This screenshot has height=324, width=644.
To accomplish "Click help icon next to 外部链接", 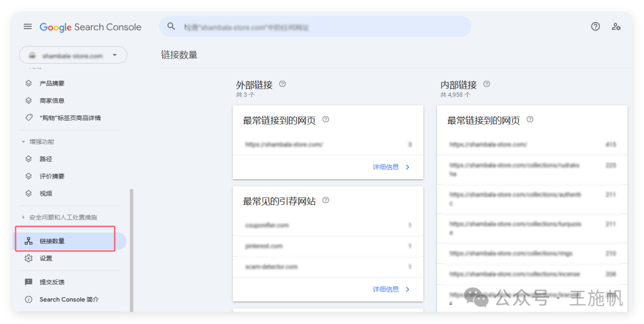I will coord(282,84).
